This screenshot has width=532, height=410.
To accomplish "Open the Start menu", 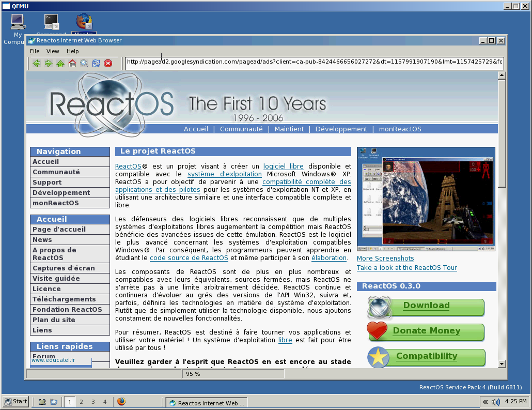I will click(15, 402).
